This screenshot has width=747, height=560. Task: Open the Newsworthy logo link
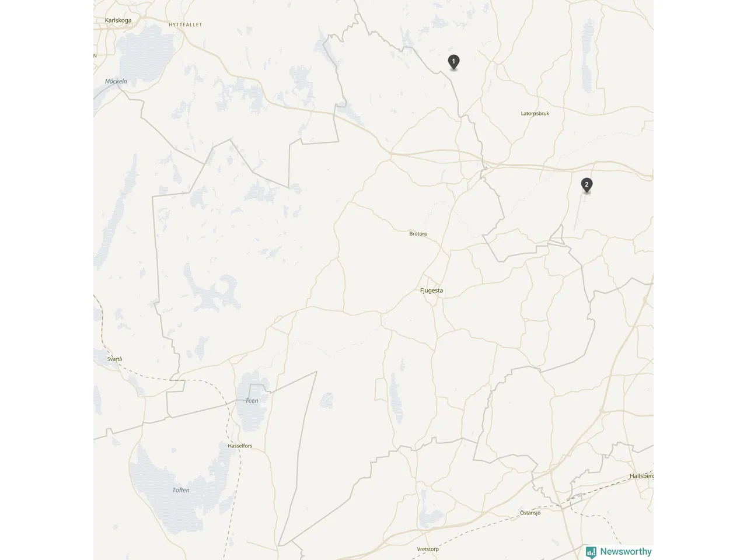click(619, 552)
